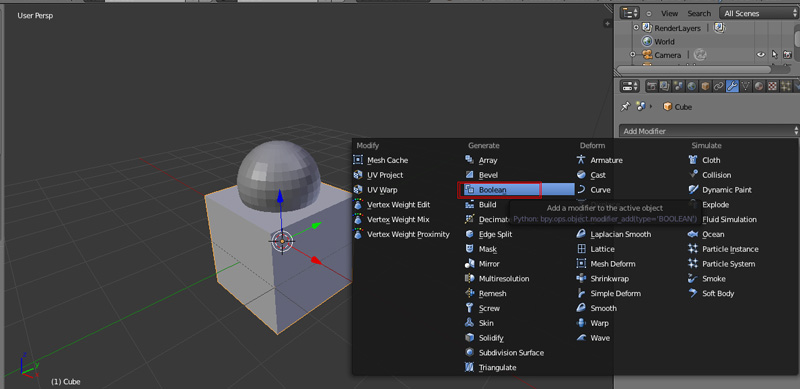The height and width of the screenshot is (389, 800).
Task: Open the Render Layers properties tab
Action: [665, 86]
